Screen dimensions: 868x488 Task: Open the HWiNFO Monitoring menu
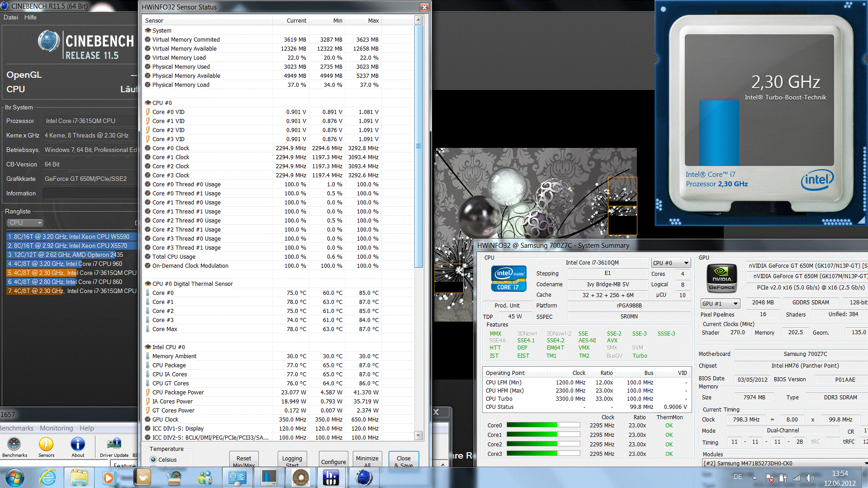coord(56,428)
